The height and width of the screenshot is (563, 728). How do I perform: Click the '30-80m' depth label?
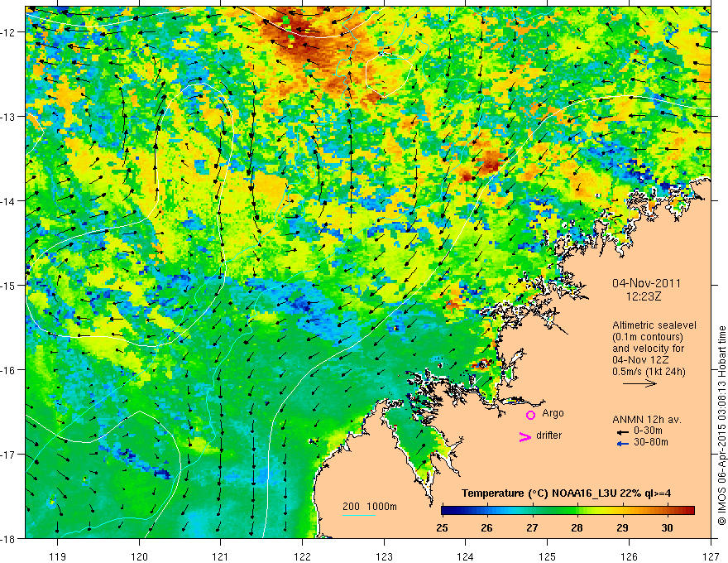pyautogui.click(x=651, y=442)
